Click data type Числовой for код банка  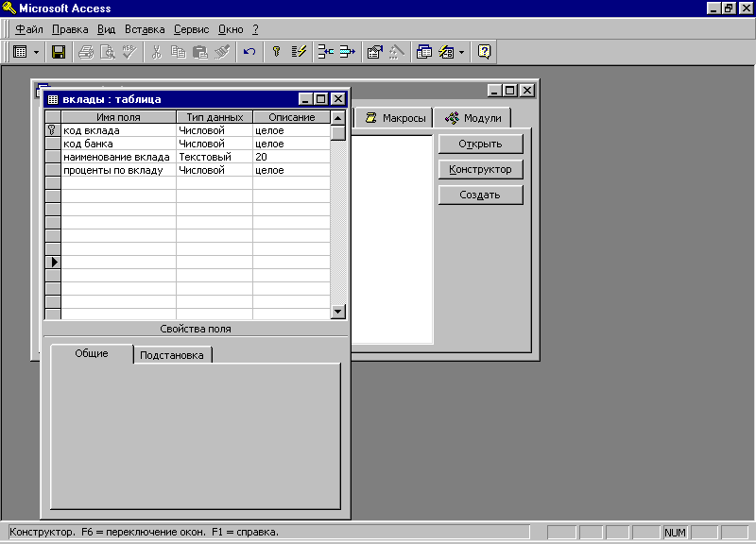[215, 144]
